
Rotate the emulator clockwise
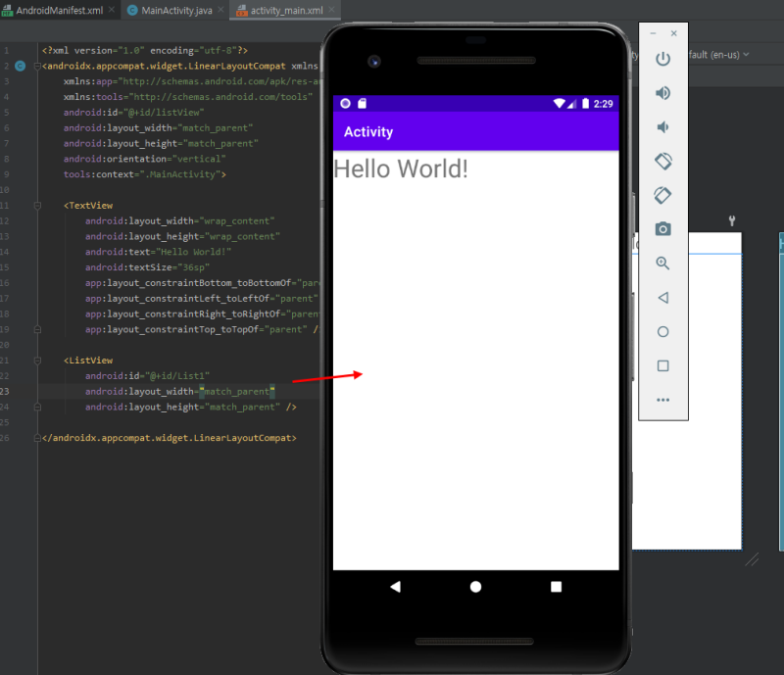click(x=662, y=195)
